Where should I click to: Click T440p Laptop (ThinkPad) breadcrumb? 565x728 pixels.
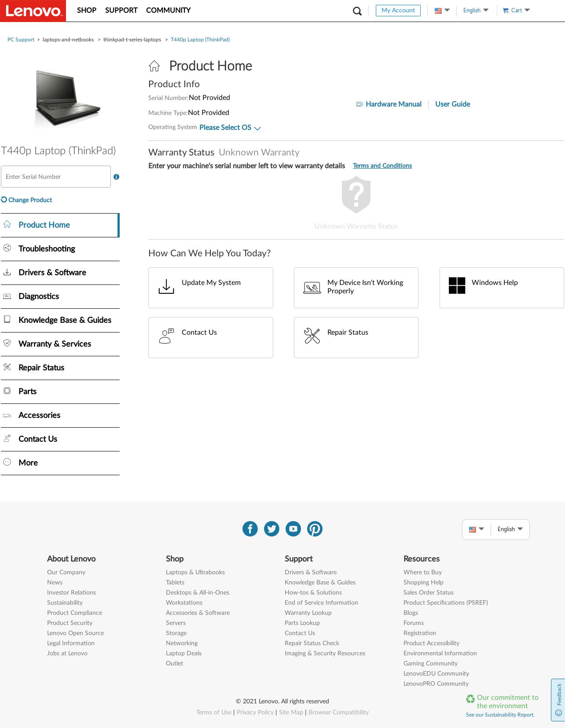(200, 40)
